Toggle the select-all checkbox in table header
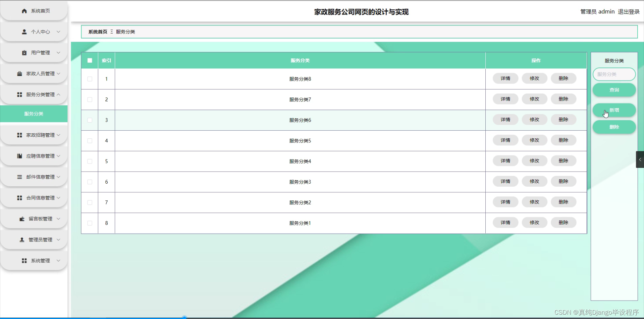Viewport: 644px width, 319px height. click(x=90, y=60)
